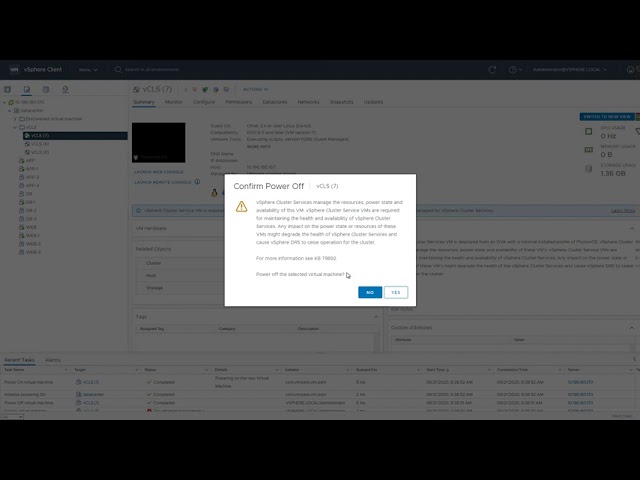Open the help menu icon in header
The height and width of the screenshot is (480, 640).
coord(513,70)
